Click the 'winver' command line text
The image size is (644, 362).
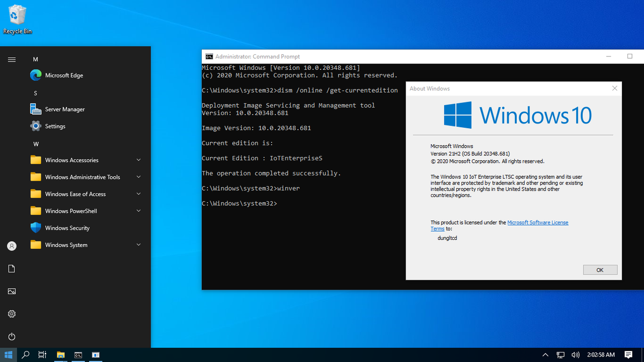288,188
